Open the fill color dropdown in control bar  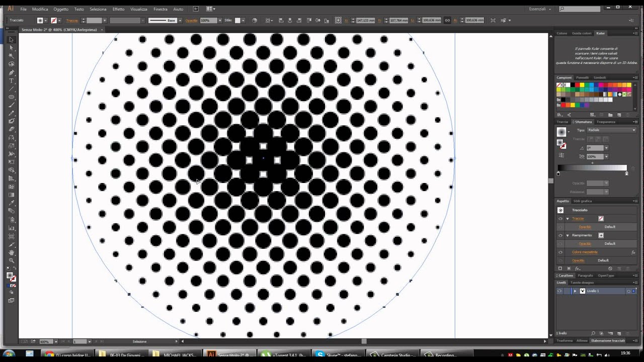46,20
